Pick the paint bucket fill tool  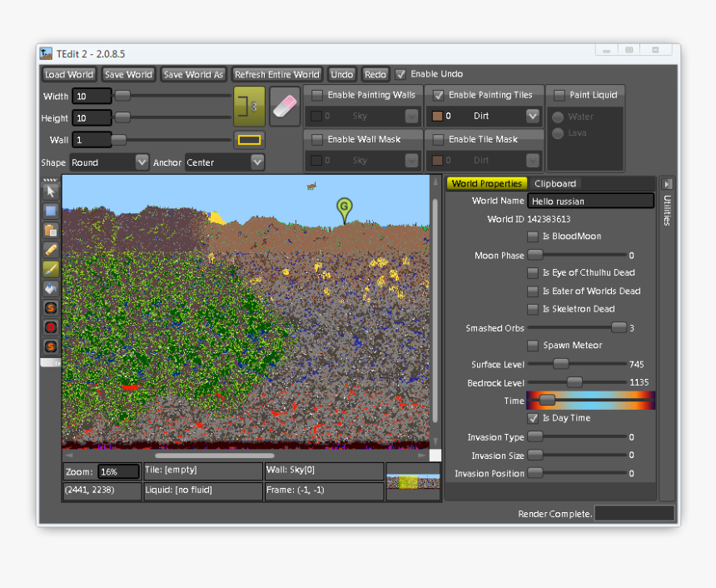pos(51,288)
